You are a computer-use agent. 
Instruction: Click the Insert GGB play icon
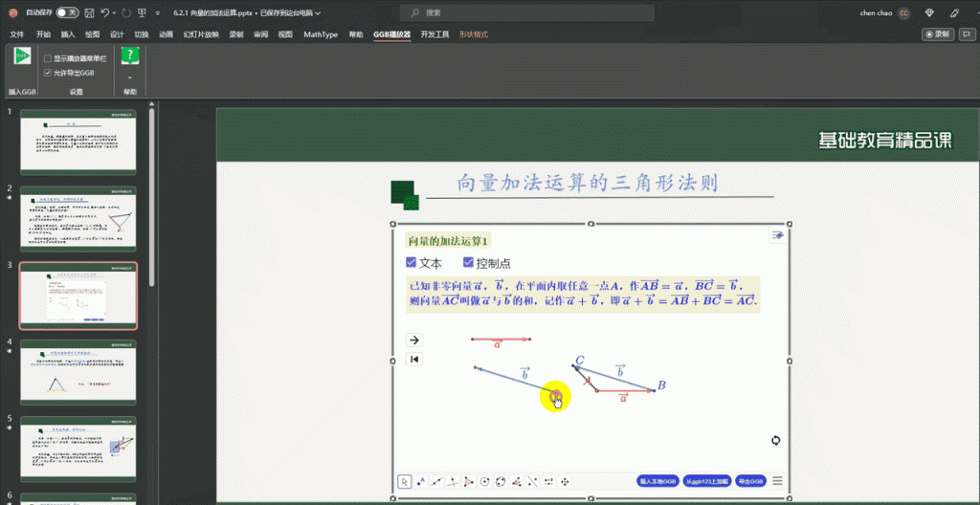click(23, 55)
